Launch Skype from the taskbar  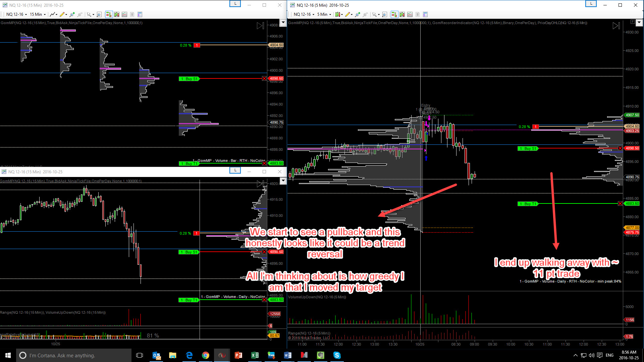point(337,355)
